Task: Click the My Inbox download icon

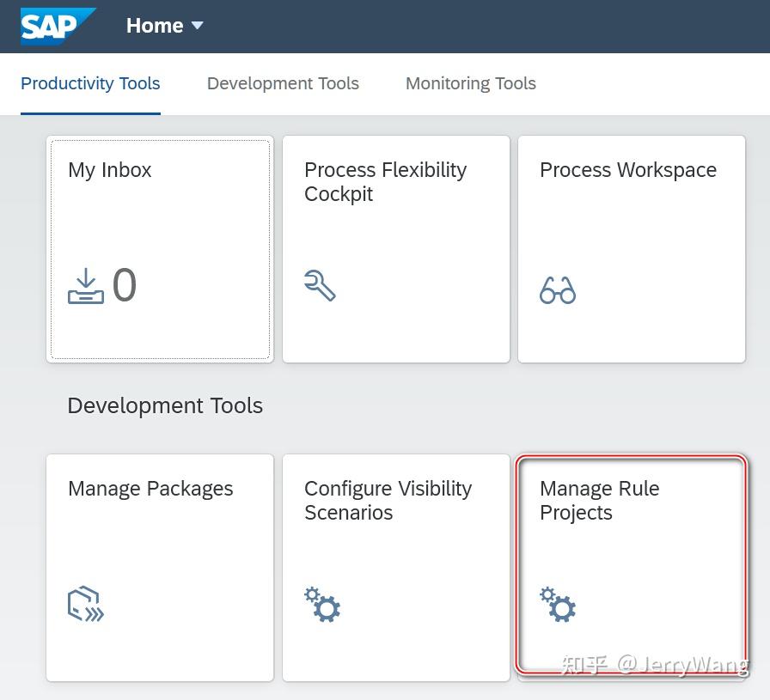Action: click(x=86, y=284)
